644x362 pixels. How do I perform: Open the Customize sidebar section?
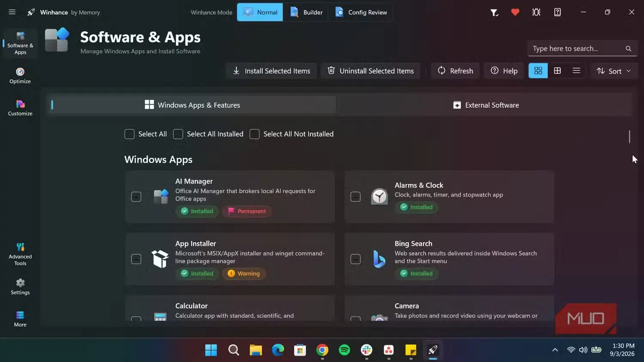pos(20,108)
